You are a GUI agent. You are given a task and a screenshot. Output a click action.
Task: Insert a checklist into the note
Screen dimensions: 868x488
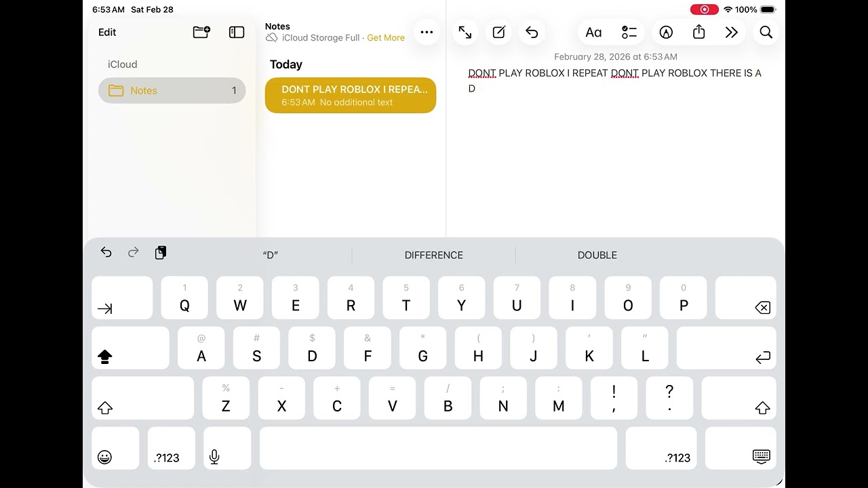tap(629, 32)
